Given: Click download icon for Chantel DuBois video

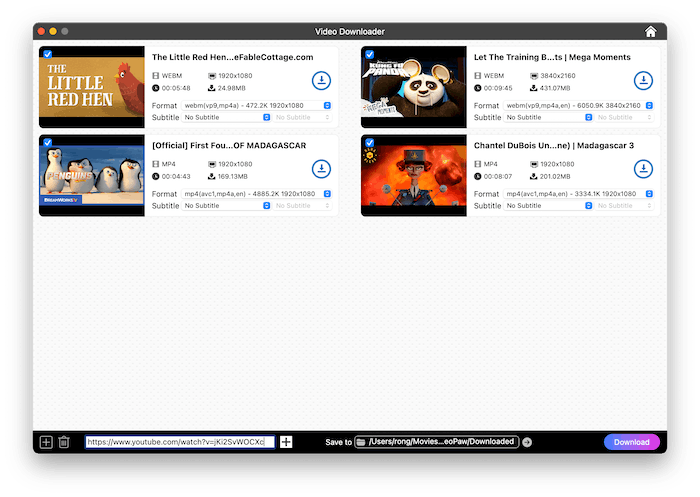Looking at the screenshot, I should click(x=643, y=169).
